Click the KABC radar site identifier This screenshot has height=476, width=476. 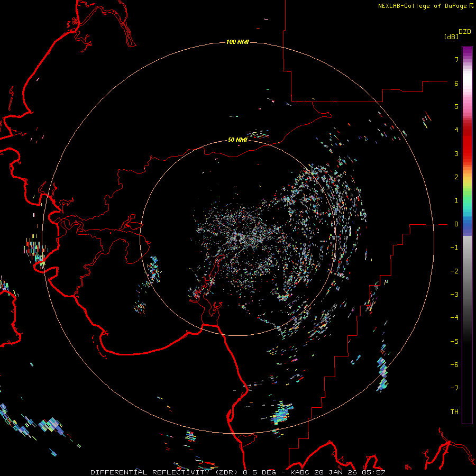(300, 472)
